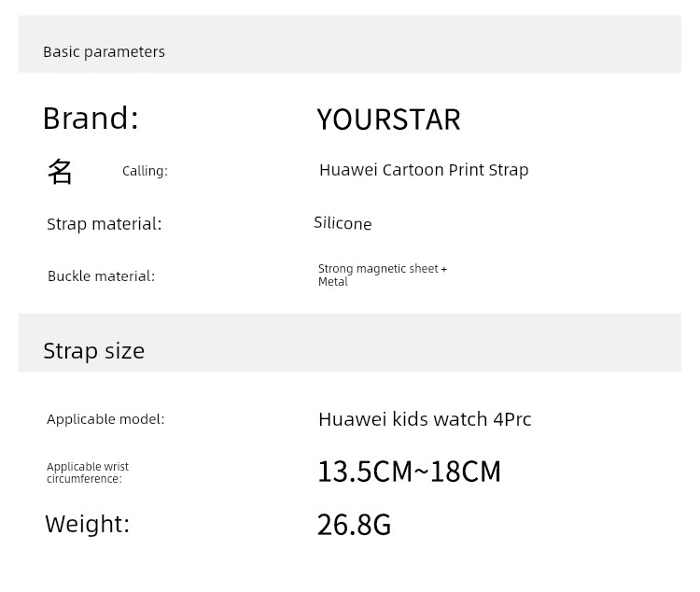This screenshot has height=592, width=700.
Task: Select Strong magnetic sheet + Metal text
Action: [383, 275]
